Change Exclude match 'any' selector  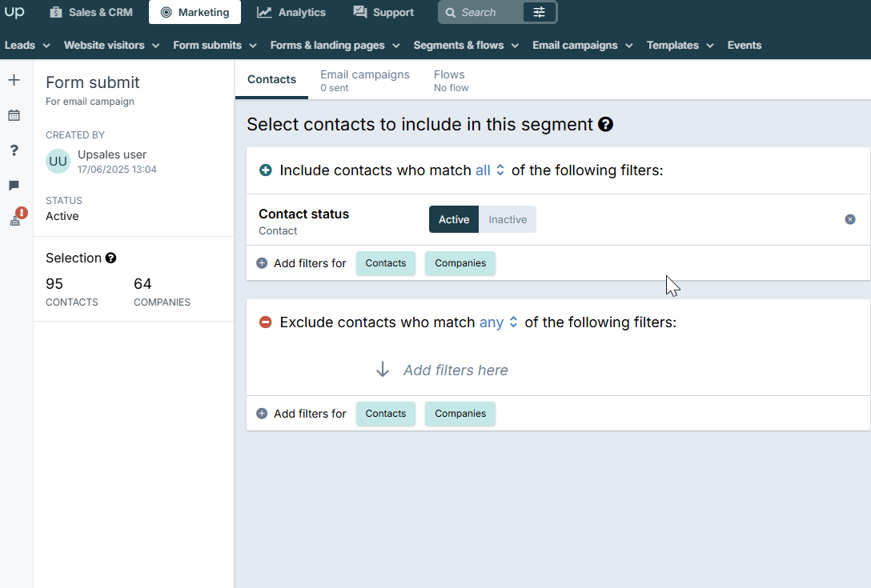point(498,322)
